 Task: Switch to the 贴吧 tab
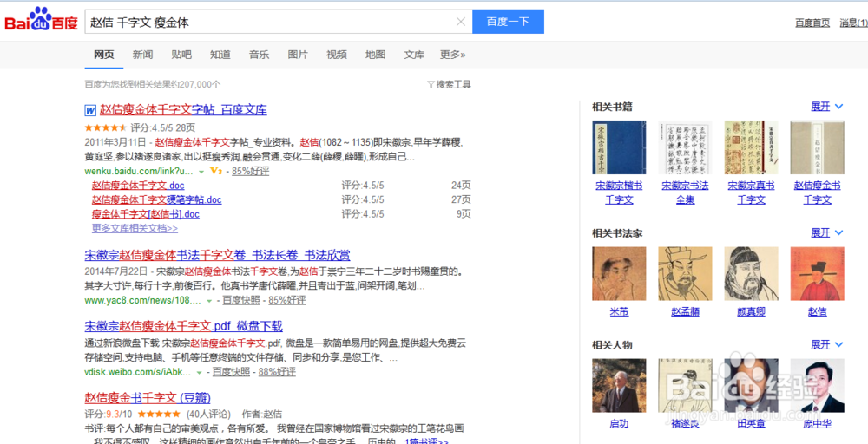(x=181, y=54)
